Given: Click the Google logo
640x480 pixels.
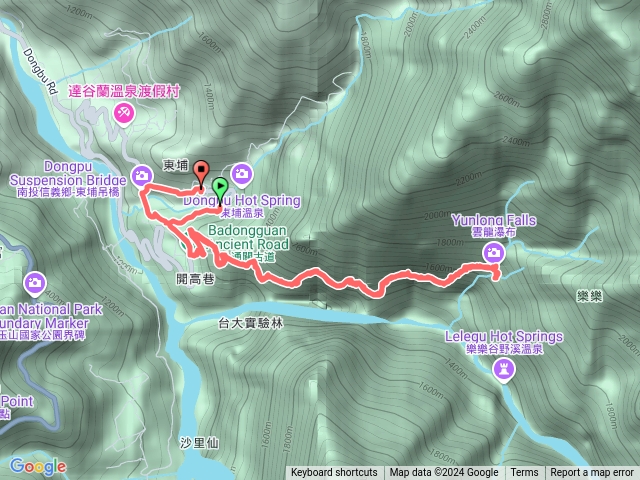Looking at the screenshot, I should (38, 466).
